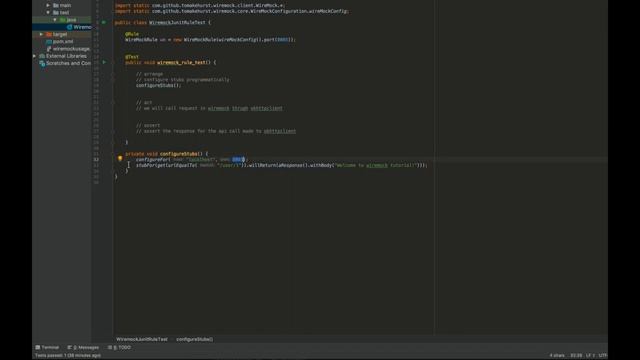Click the '// assert' comment line

148,125
